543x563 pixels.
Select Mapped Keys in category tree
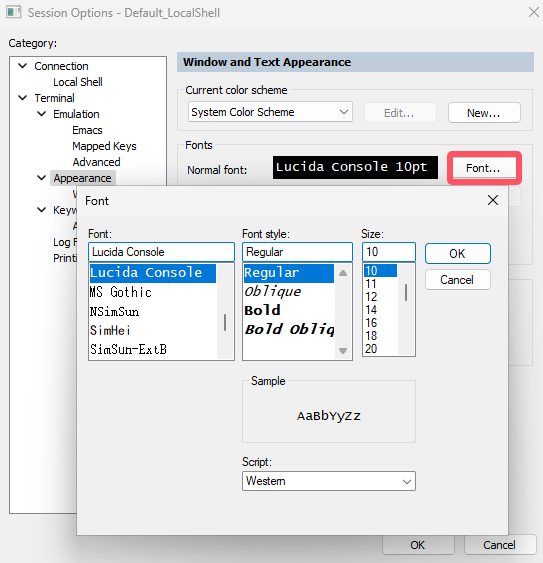pyautogui.click(x=104, y=146)
